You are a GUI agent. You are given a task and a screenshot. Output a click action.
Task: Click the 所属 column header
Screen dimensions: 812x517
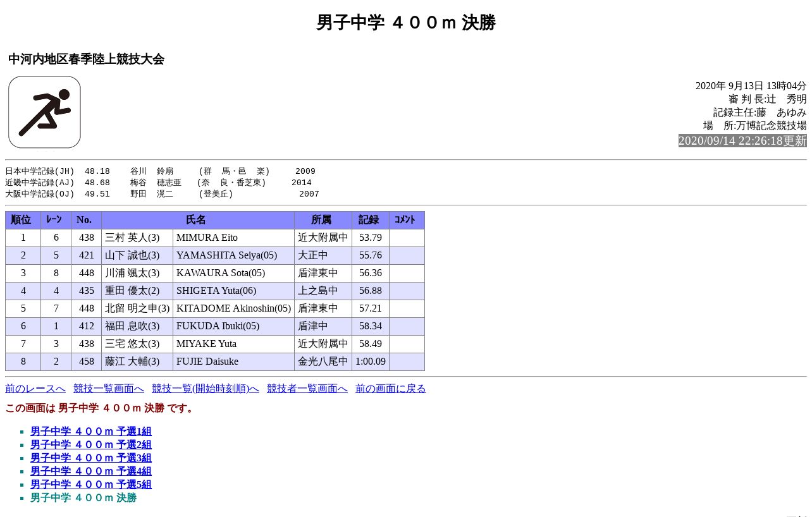click(x=323, y=220)
